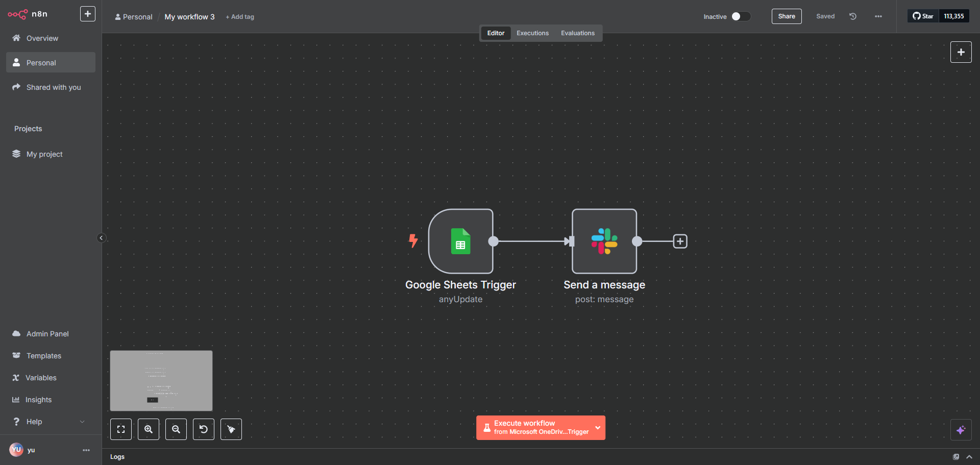This screenshot has height=465, width=980.
Task: Switch to the Evaluations tab
Action: tap(578, 33)
